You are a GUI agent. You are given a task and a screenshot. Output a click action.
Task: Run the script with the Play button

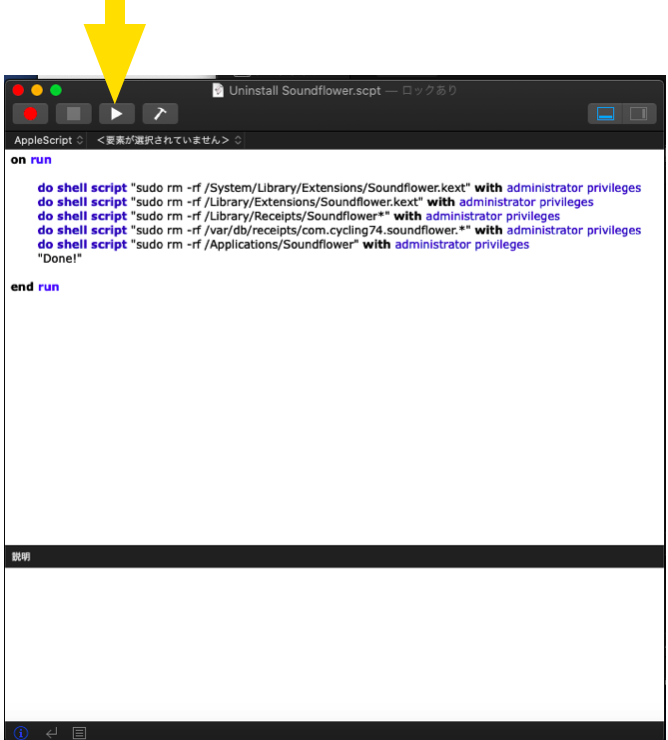pyautogui.click(x=117, y=114)
